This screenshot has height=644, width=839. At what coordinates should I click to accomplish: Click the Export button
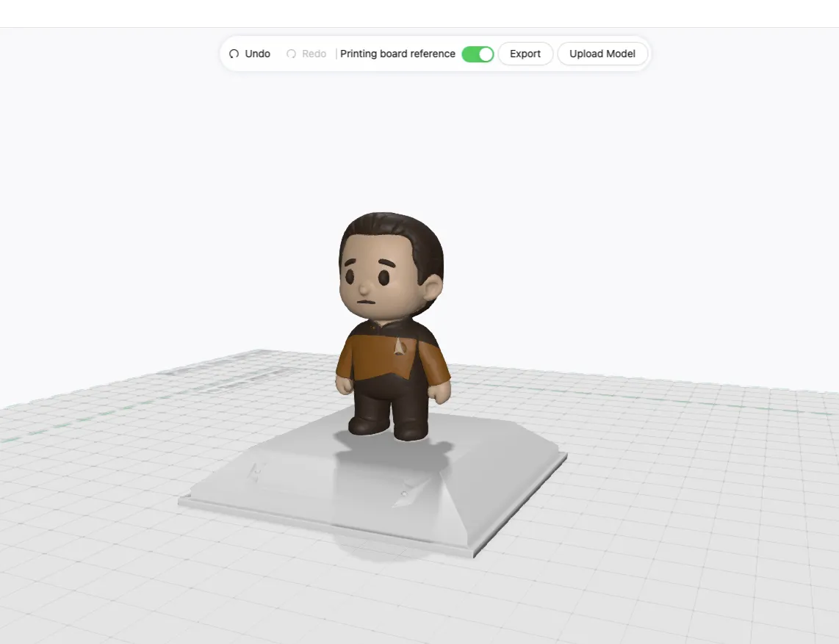click(525, 54)
